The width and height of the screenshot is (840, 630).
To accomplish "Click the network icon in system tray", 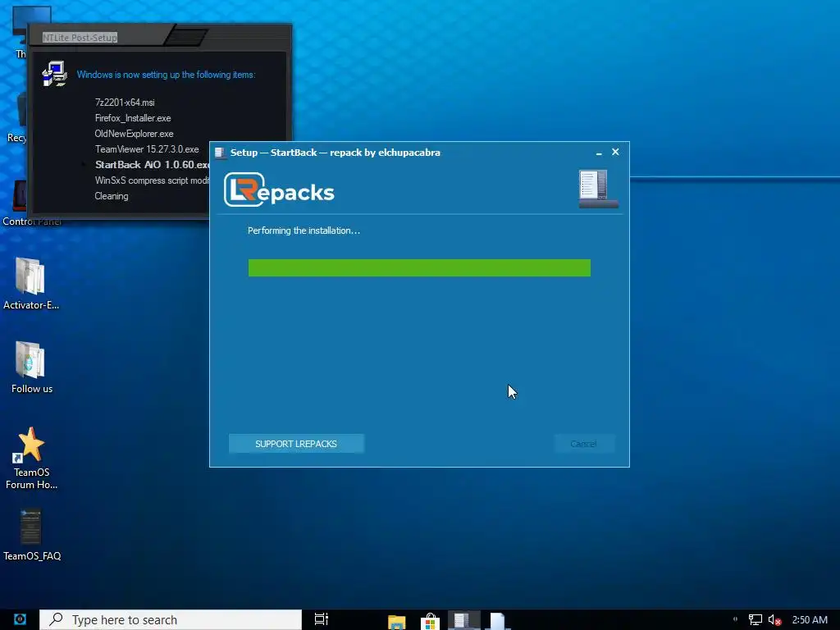I will tap(756, 620).
